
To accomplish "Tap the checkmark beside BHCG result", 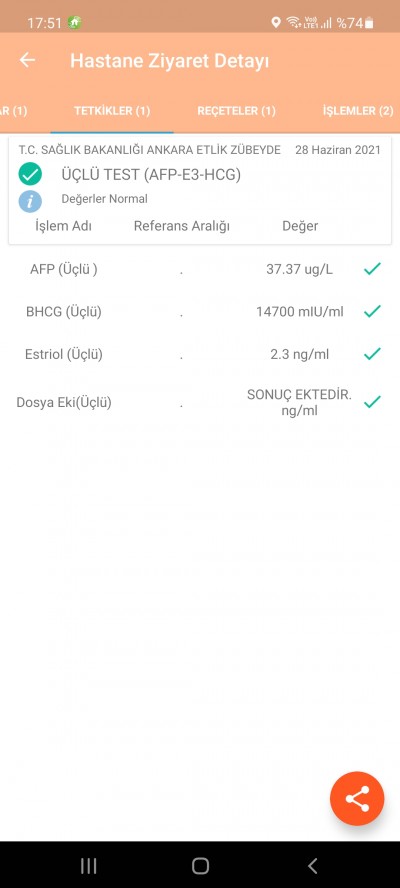I will coord(372,311).
